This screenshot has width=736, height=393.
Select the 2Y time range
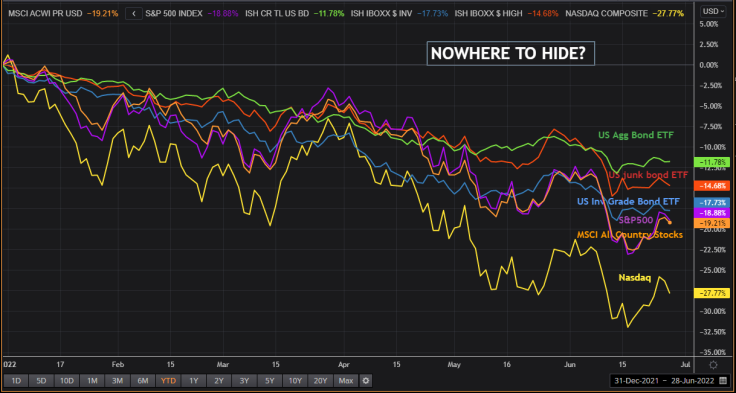click(x=219, y=380)
